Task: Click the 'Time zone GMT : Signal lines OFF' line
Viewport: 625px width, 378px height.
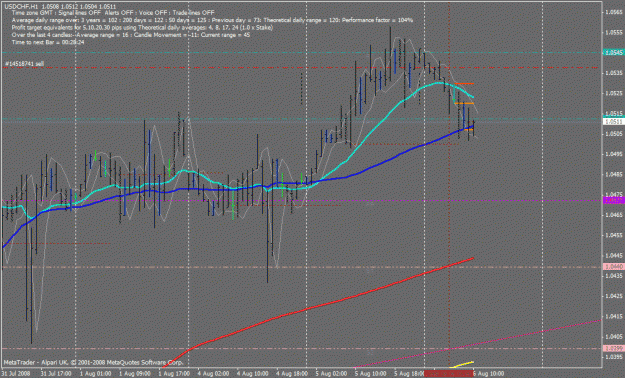Action: point(113,13)
